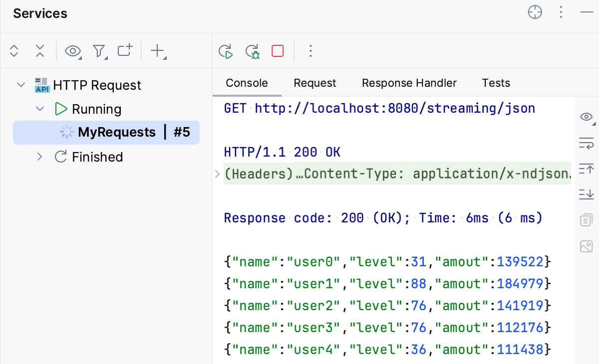Copy the console response text

click(586, 220)
